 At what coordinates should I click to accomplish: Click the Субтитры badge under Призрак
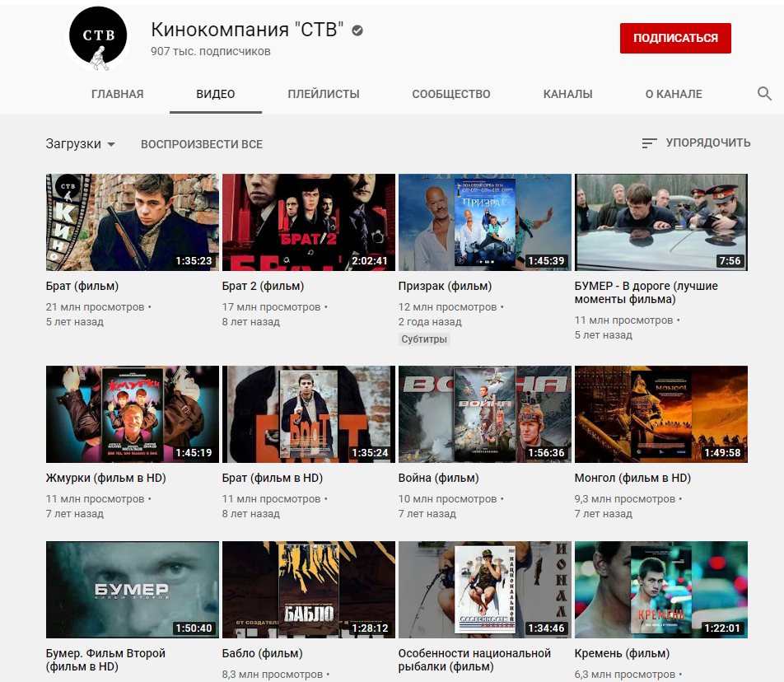pyautogui.click(x=424, y=339)
